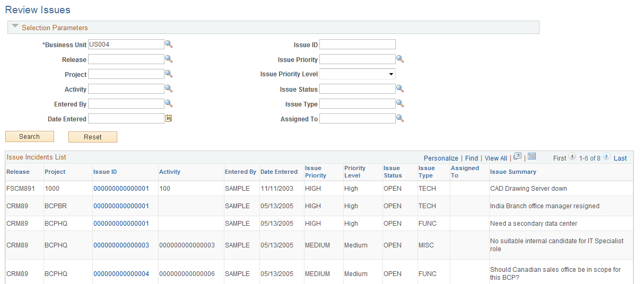
Task: Open the Issue Priority lookup magnifier
Action: [400, 59]
